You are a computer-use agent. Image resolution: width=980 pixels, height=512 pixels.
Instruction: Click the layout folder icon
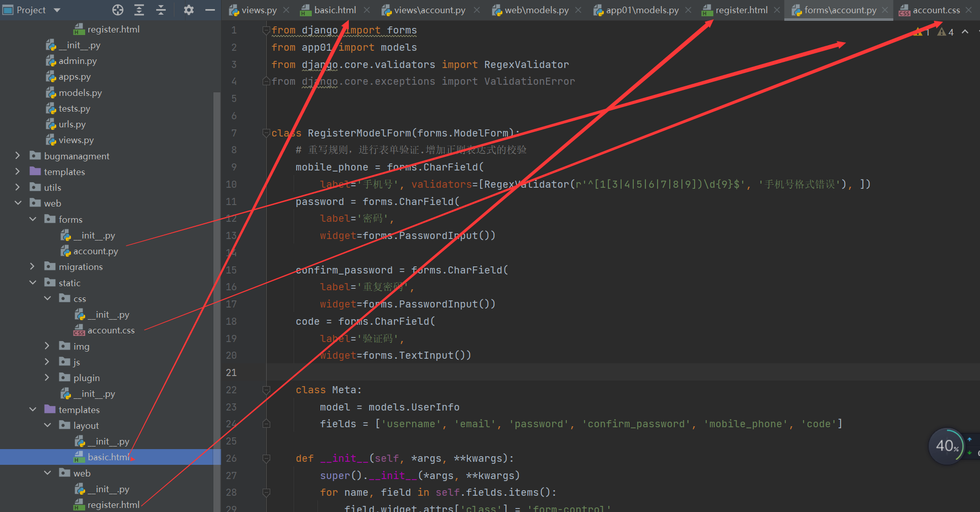pos(64,425)
